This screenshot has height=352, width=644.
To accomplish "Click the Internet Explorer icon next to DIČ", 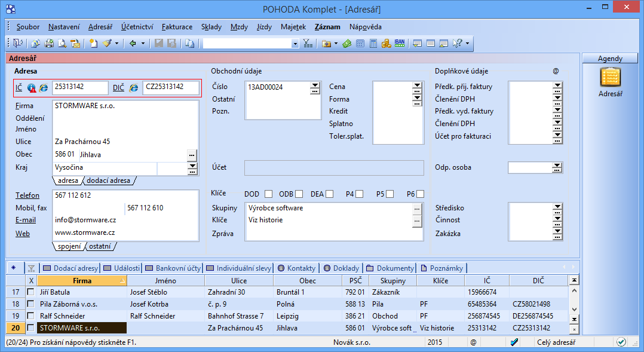I will pos(133,88).
